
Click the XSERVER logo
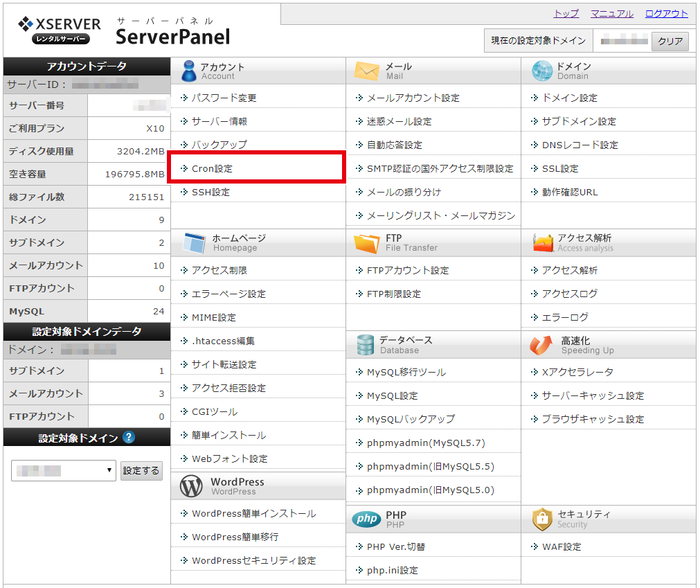(x=60, y=30)
